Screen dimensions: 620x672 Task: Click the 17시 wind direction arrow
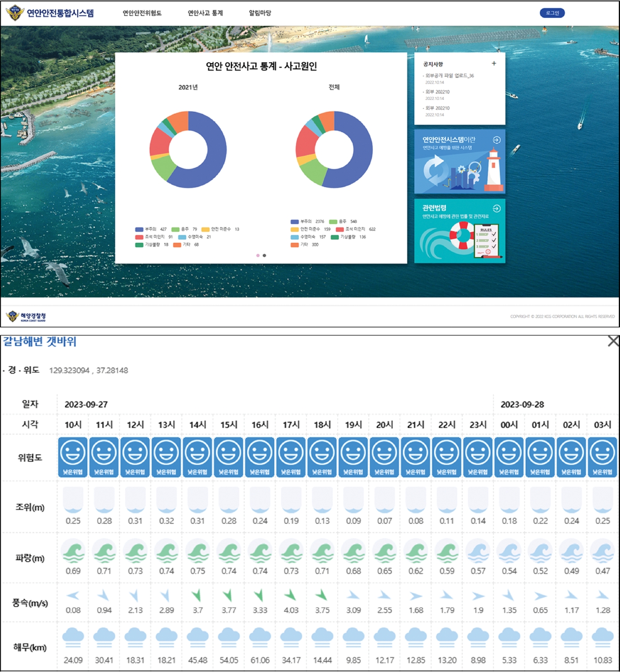[x=291, y=595]
